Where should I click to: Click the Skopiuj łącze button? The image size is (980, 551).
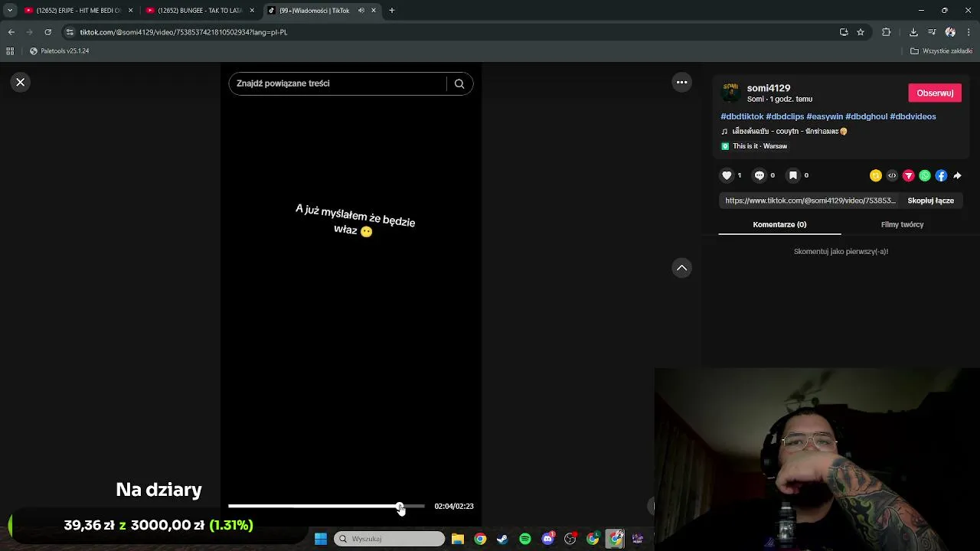coord(931,201)
